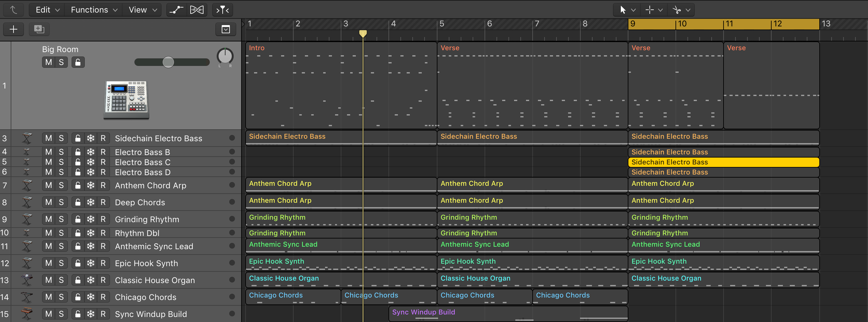Click the catch playhead toolbar icon
Image resolution: width=868 pixels, height=322 pixels.
222,10
